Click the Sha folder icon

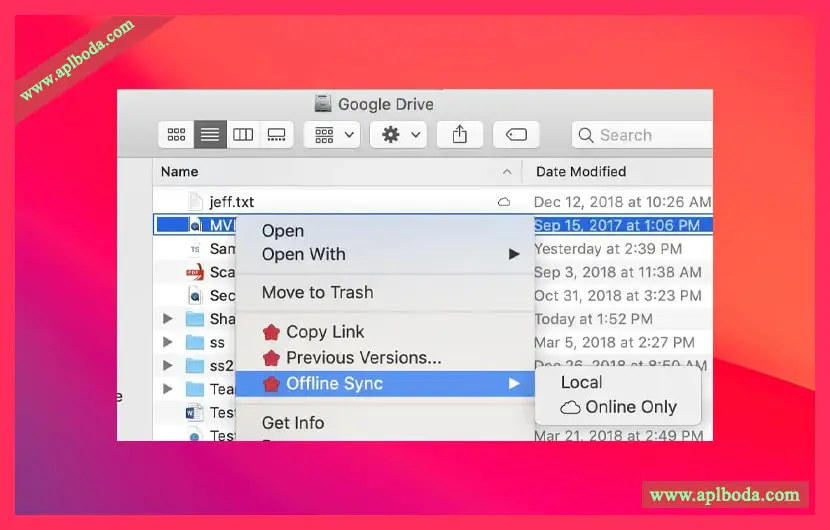click(195, 319)
